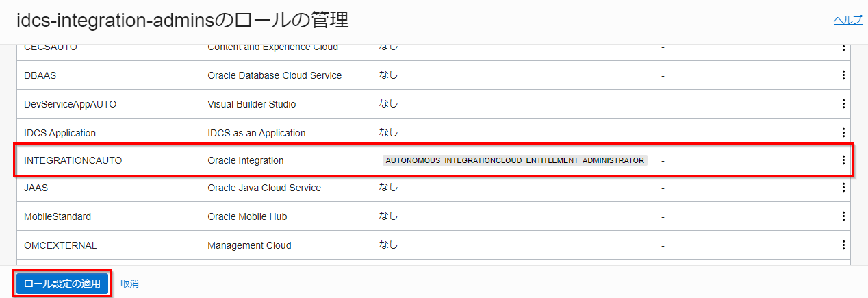This screenshot has width=868, height=298.
Task: Click the Management Cloud service cell
Action: [x=249, y=245]
